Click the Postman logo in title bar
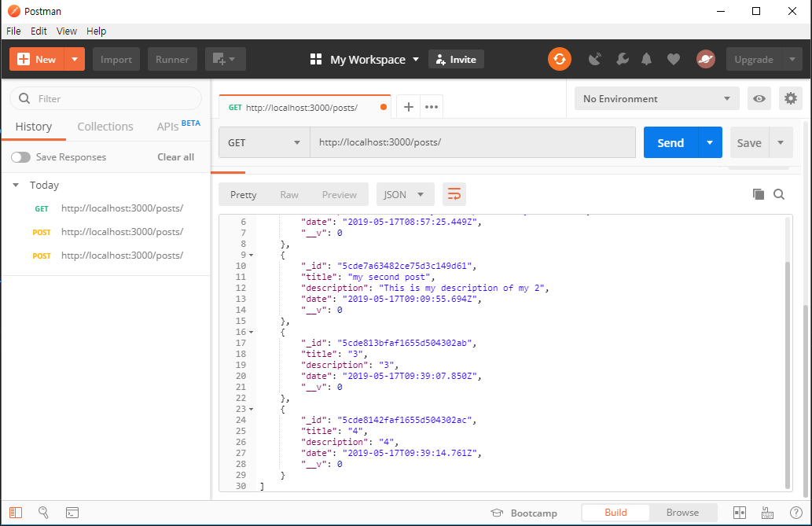The image size is (812, 526). (x=14, y=11)
